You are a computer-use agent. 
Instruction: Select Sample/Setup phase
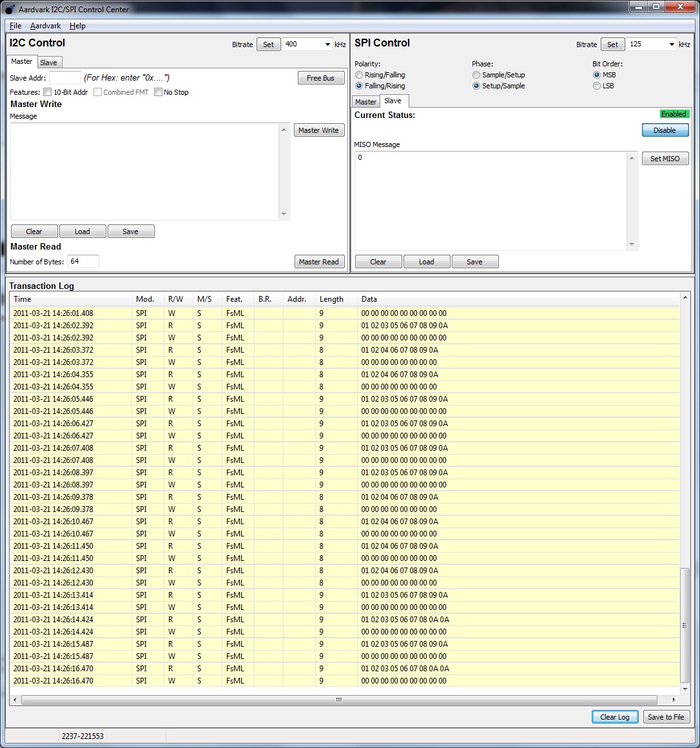pos(476,75)
